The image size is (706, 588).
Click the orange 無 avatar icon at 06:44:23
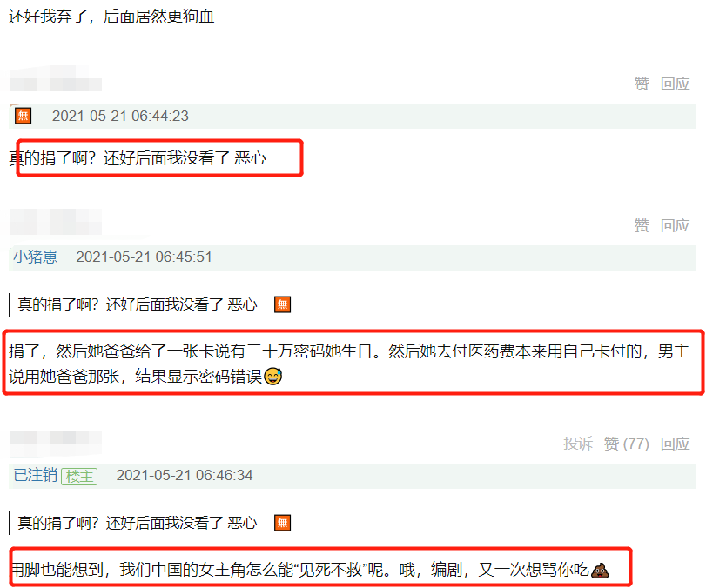click(x=23, y=116)
